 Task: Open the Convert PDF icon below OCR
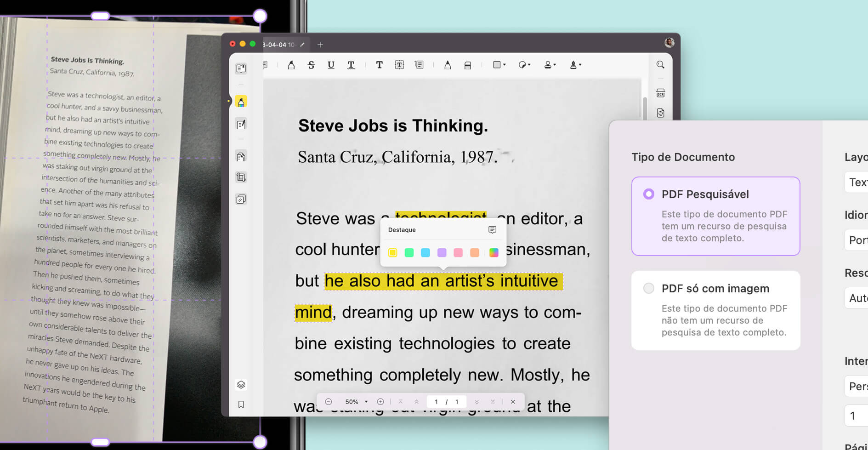(x=660, y=113)
